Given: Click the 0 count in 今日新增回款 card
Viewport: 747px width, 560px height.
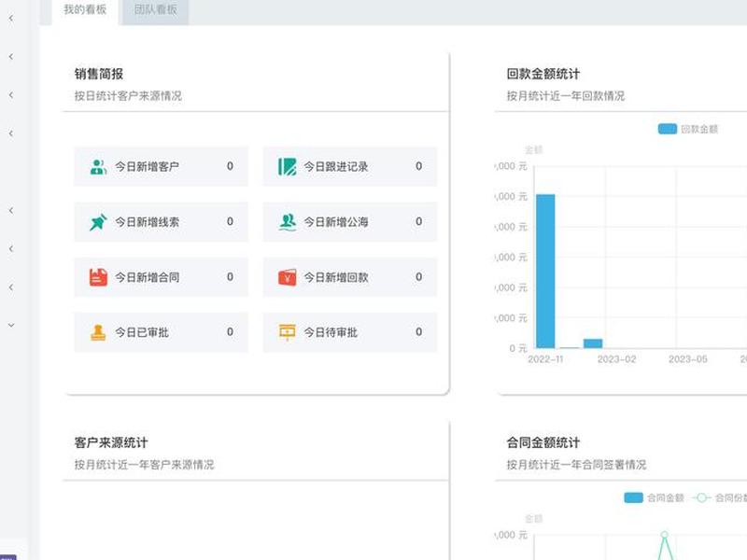Looking at the screenshot, I should pyautogui.click(x=418, y=276).
